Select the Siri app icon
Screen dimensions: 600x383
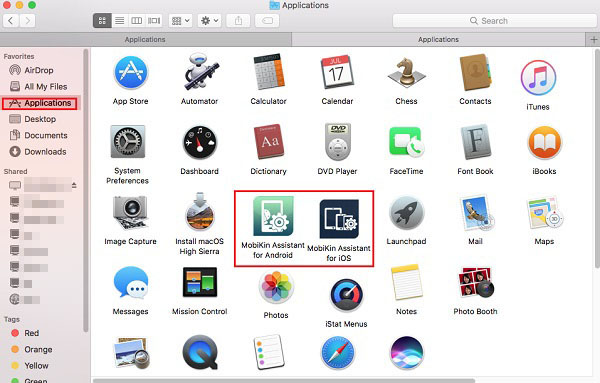pos(406,353)
